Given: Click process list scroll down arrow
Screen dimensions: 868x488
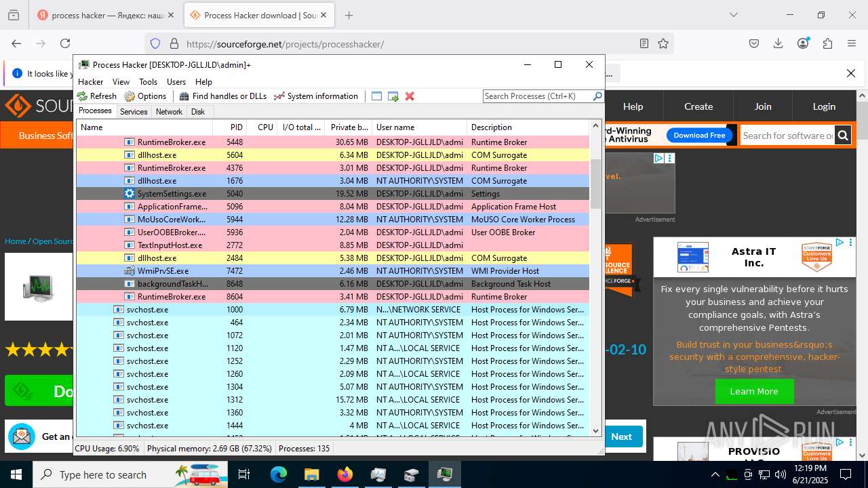Looking at the screenshot, I should coord(596,430).
